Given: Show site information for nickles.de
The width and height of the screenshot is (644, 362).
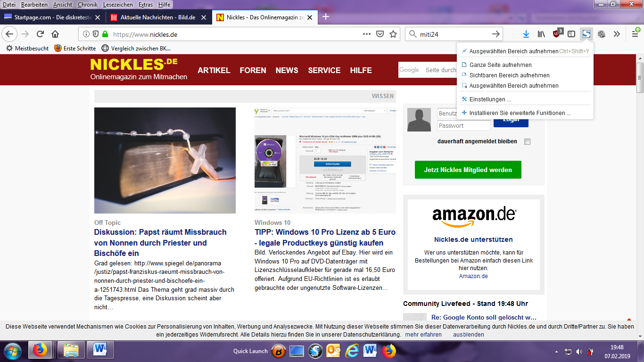Looking at the screenshot, I should [86, 34].
